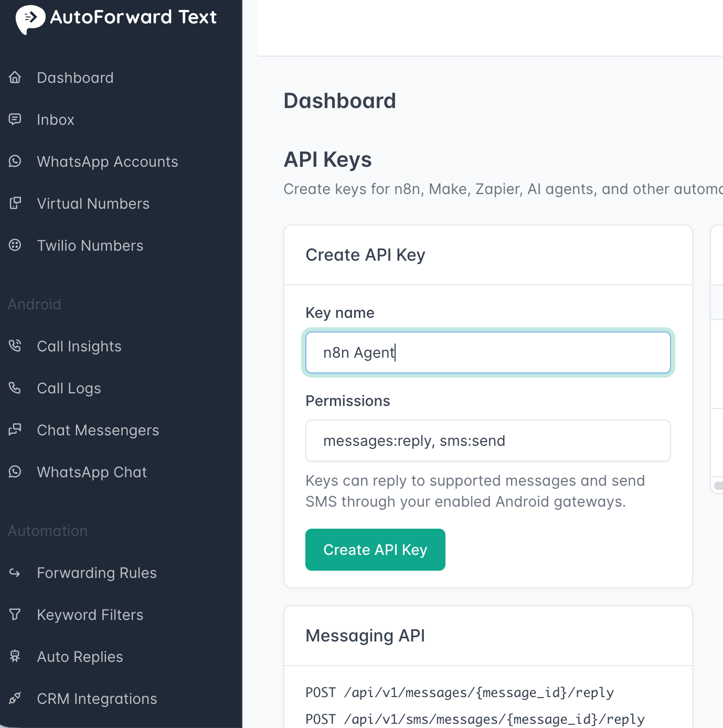The height and width of the screenshot is (728, 723).
Task: Open Dashboard in the sidebar
Action: (75, 78)
